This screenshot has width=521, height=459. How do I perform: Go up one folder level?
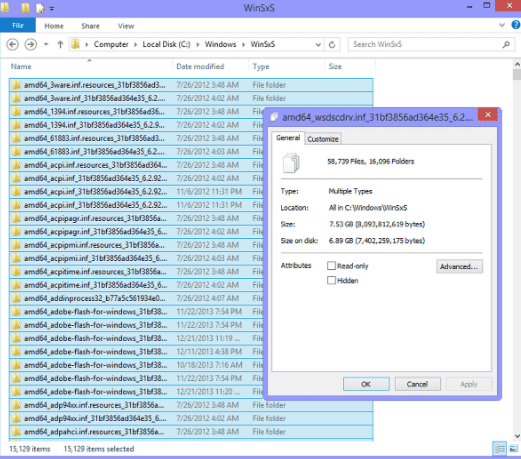pos(60,44)
